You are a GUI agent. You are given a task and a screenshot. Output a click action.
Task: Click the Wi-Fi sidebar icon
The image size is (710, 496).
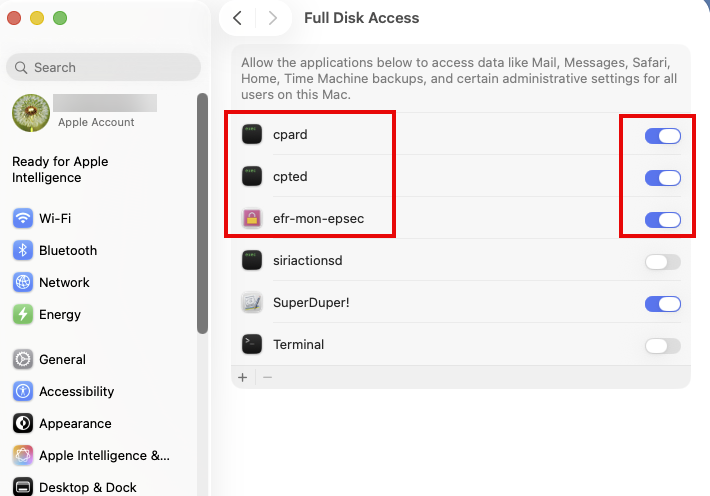coord(23,218)
